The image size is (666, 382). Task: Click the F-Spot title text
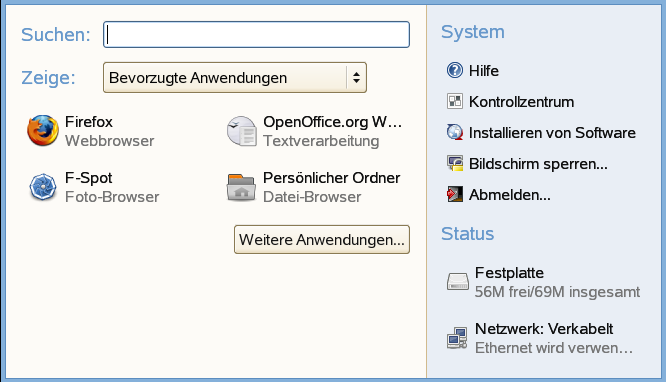pyautogui.click(x=88, y=178)
